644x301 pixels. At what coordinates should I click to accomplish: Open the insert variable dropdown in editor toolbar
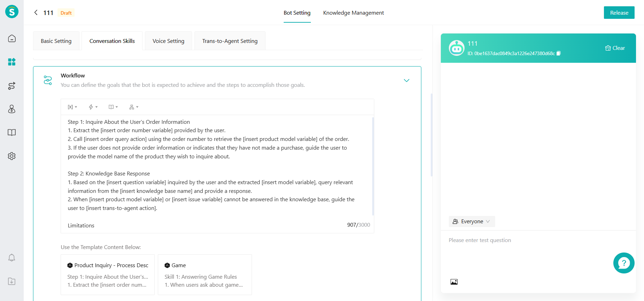pos(72,107)
